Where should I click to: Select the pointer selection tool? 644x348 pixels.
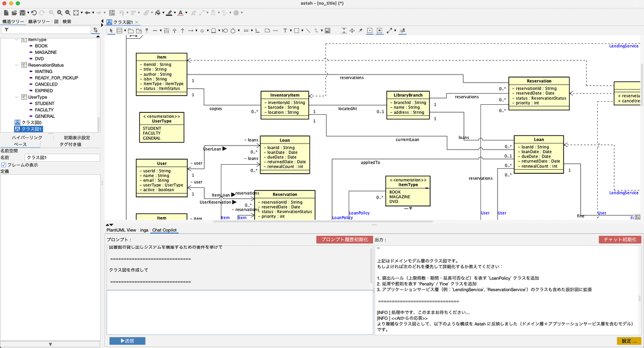[x=112, y=31]
